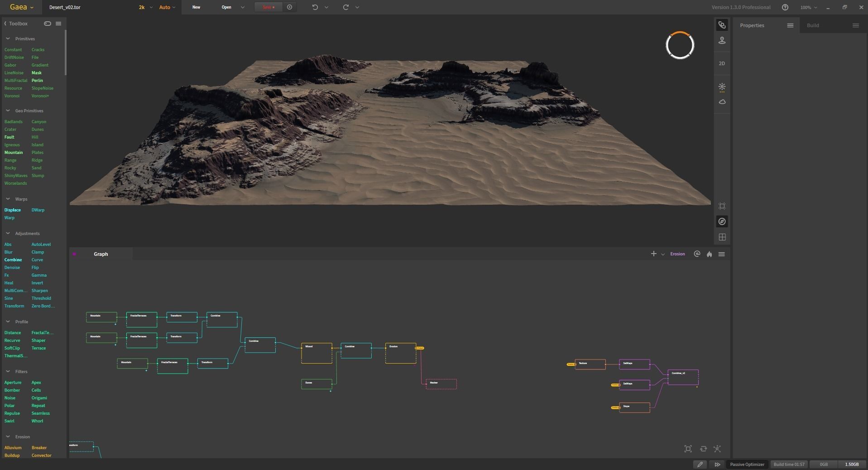Image resolution: width=868 pixels, height=470 pixels.
Task: Select the Wizard node in graph
Action: [x=317, y=353]
